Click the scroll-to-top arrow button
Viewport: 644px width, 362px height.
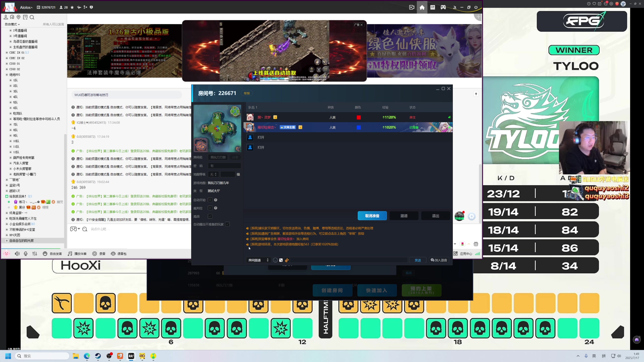tap(476, 94)
